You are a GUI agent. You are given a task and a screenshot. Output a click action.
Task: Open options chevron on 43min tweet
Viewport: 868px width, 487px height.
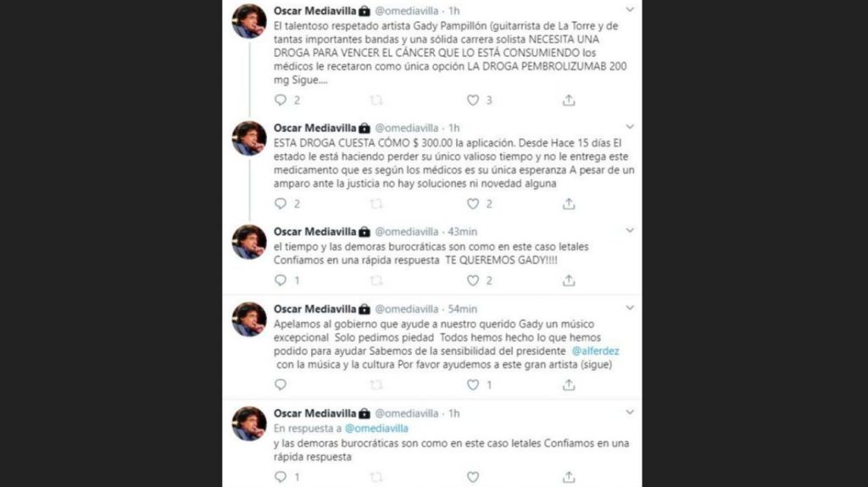(x=630, y=230)
